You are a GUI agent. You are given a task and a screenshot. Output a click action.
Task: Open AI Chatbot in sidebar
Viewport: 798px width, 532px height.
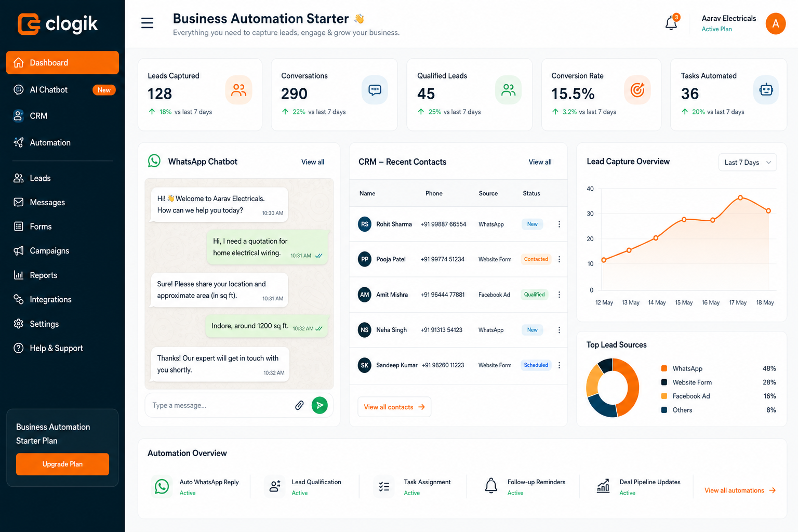coord(62,89)
